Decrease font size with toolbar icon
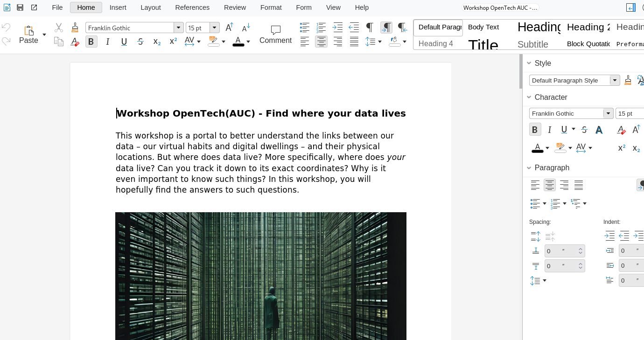This screenshot has width=644, height=340. point(246,28)
